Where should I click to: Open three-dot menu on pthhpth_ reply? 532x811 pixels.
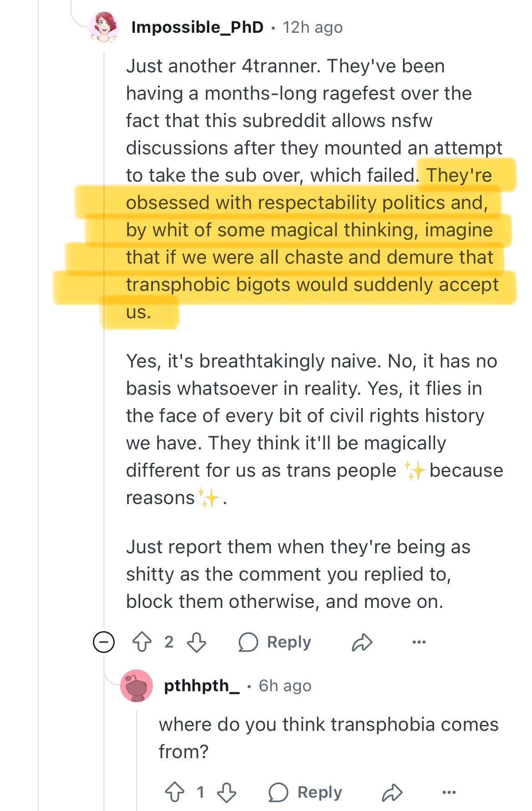(449, 792)
